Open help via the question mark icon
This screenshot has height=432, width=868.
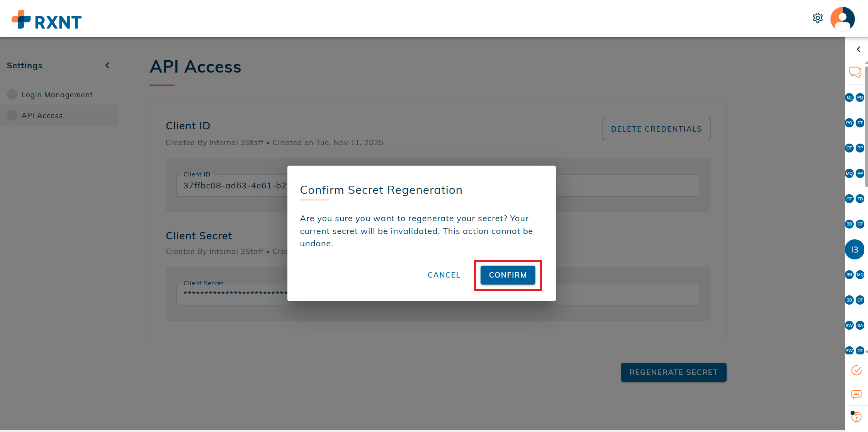(856, 417)
